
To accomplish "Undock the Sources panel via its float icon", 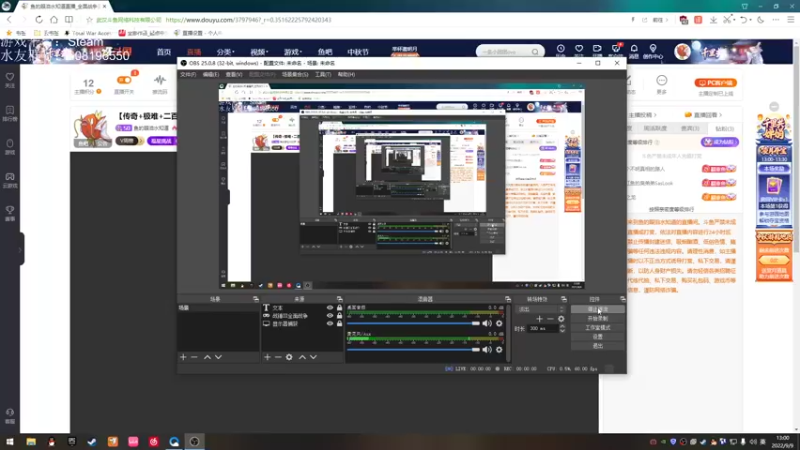I will click(x=339, y=299).
